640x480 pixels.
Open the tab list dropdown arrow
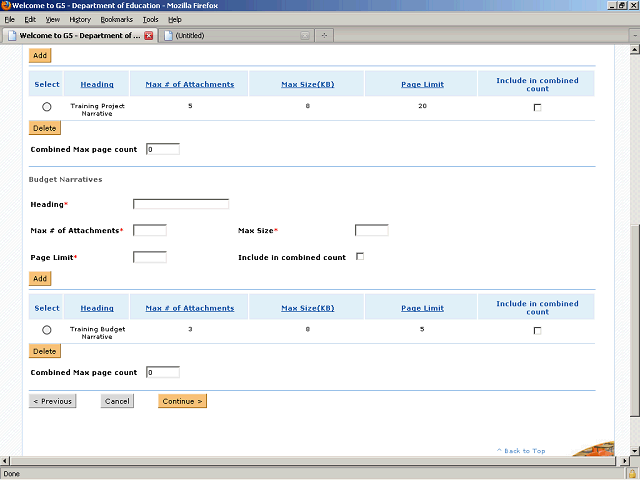635,36
